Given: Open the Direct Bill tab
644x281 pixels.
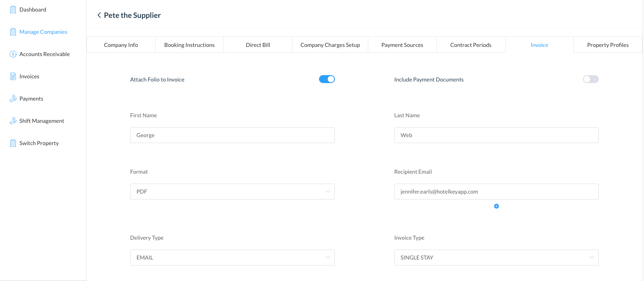Looking at the screenshot, I should tap(258, 45).
